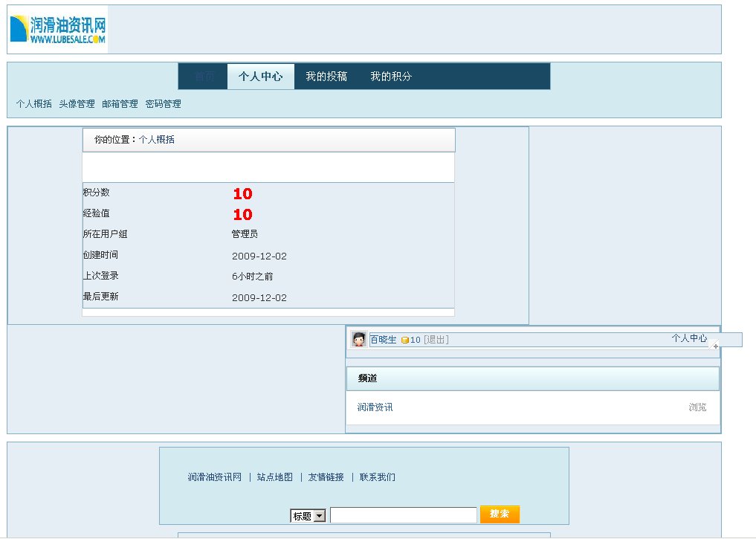Image resolution: width=756 pixels, height=539 pixels.
Task: Click the 经验值 row label
Action: point(97,213)
